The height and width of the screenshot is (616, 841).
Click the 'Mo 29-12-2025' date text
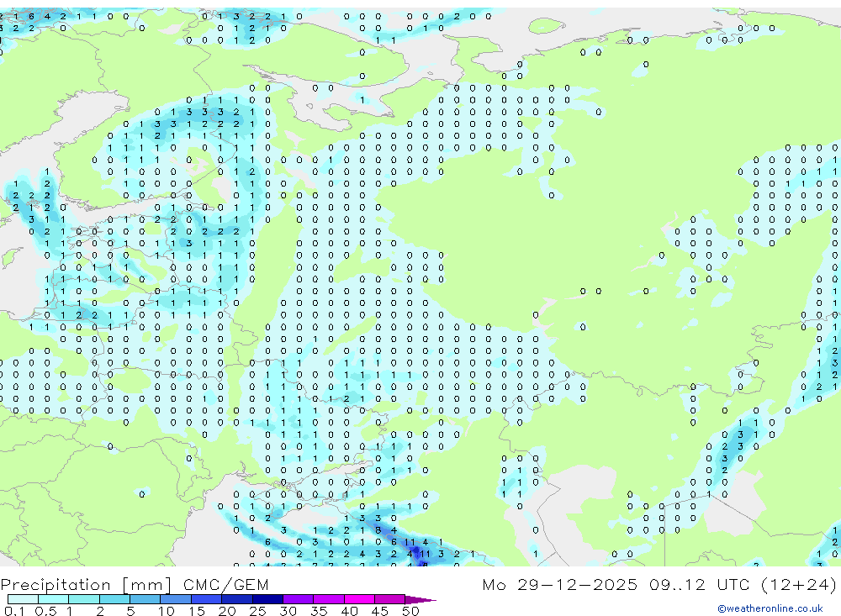pyautogui.click(x=560, y=584)
